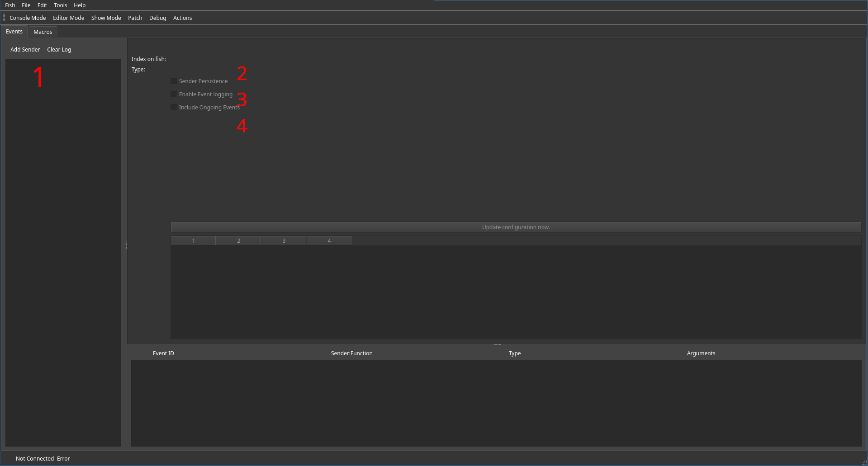
Task: Click the Add Sender button
Action: pyautogui.click(x=25, y=49)
